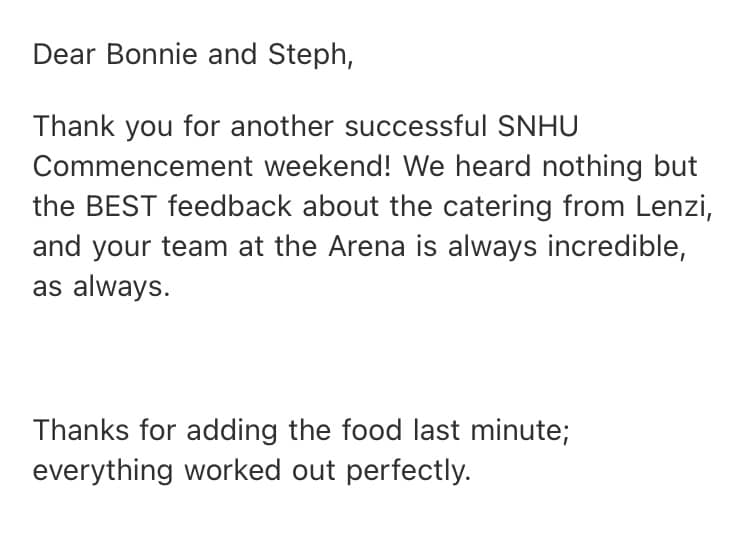Click the word 'food' in the last paragraph
The width and height of the screenshot is (750, 539).
click(x=372, y=429)
